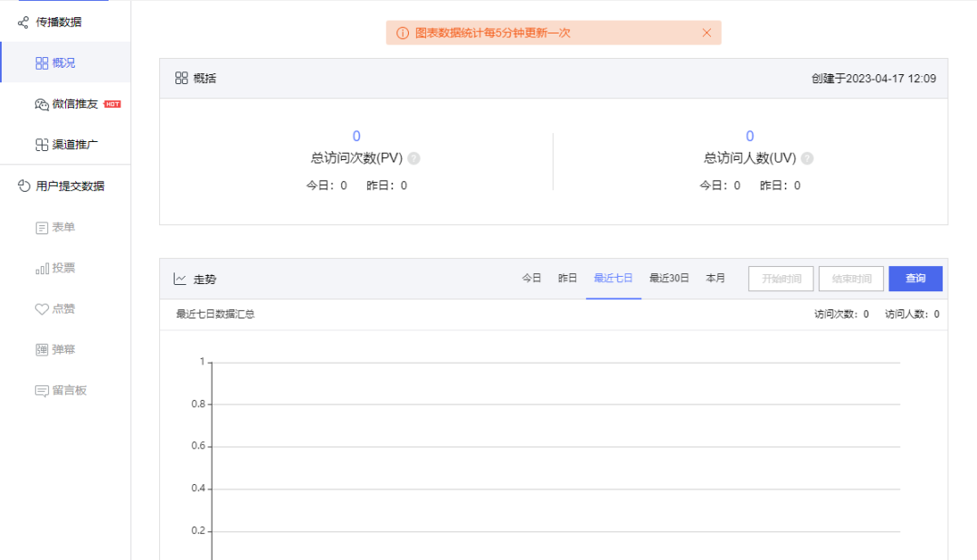Open the 留言板 sidebar item
977x560 pixels.
[65, 391]
